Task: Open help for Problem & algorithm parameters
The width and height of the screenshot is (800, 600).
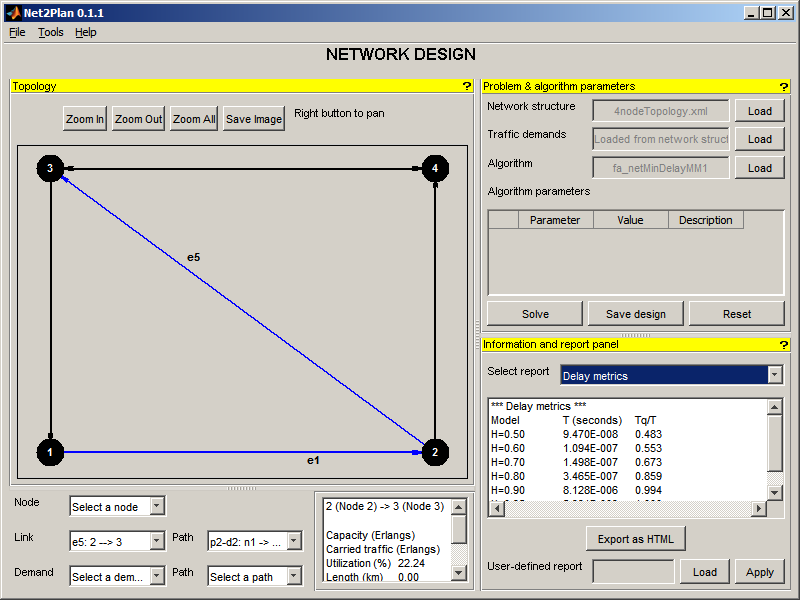Action: (784, 86)
